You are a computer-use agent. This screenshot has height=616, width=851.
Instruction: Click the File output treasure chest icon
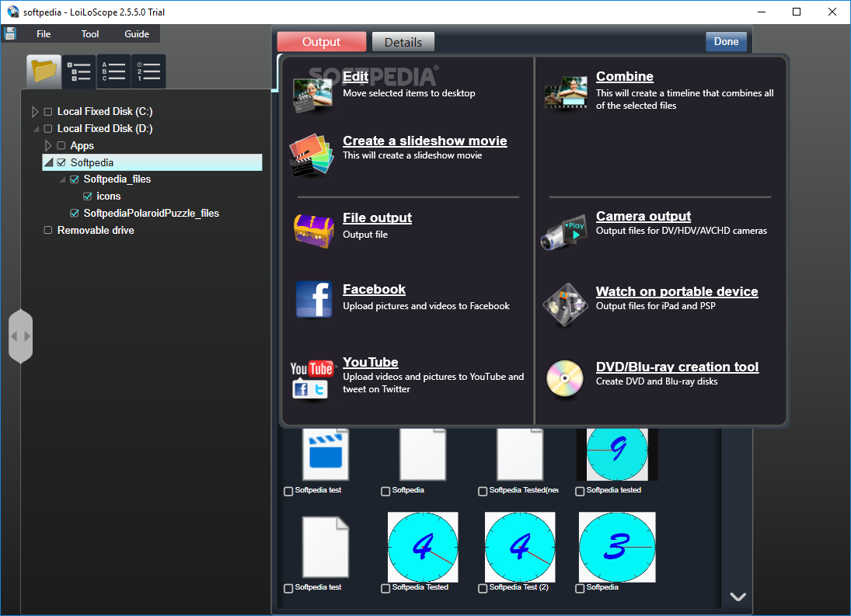pos(314,231)
